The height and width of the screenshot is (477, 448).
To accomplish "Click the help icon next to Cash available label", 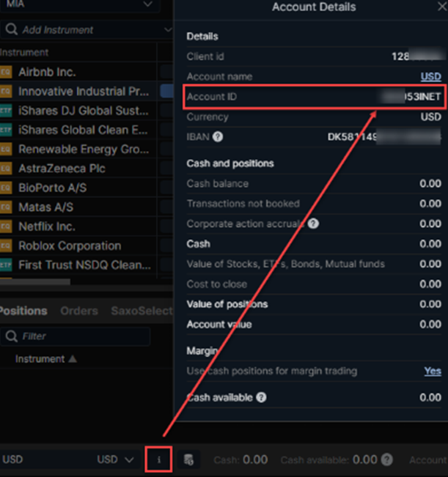I will click(x=261, y=397).
